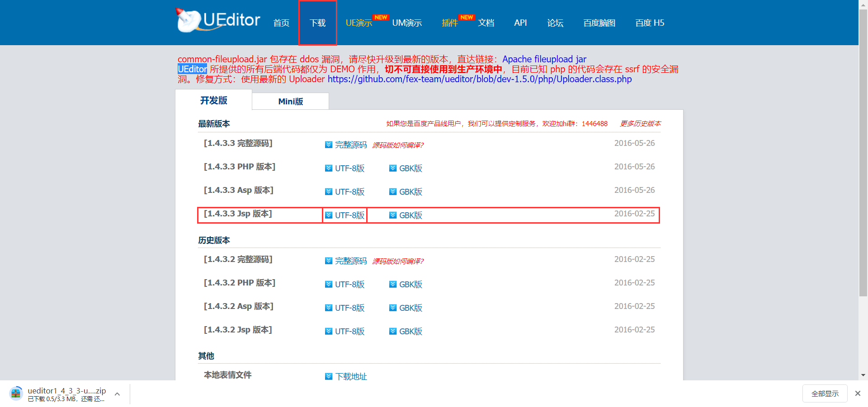Click download icon beside 1.4.3.2 Asp UTF-8版
Viewport: 868px width, 407px height.
(329, 308)
